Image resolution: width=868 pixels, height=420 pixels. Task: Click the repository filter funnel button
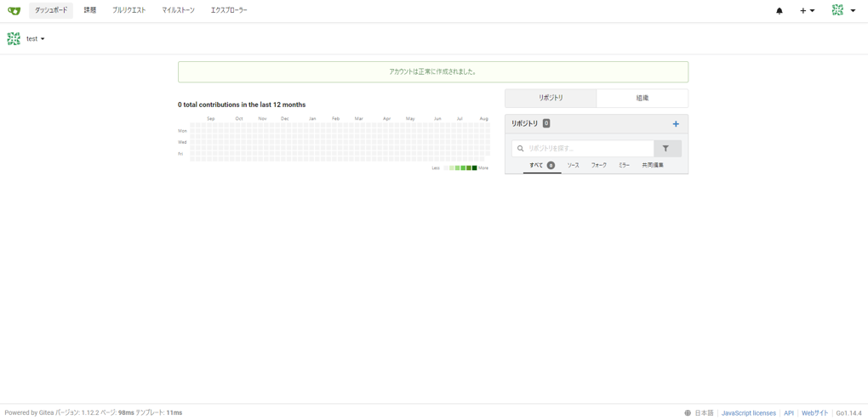pos(668,148)
